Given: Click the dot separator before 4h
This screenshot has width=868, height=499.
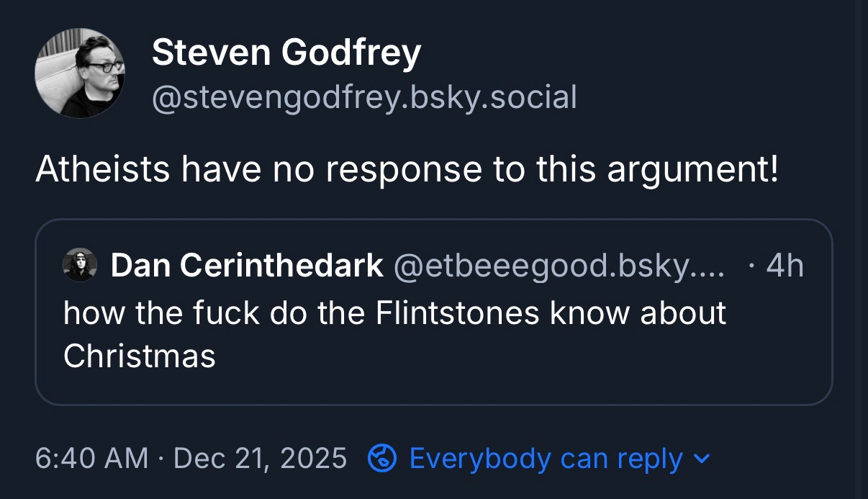Looking at the screenshot, I should [752, 266].
